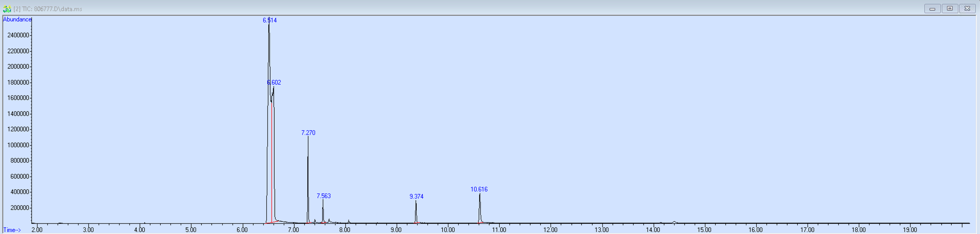Click the 9.00 time axis value
Viewport: 980px width, 234px height.
click(x=396, y=230)
